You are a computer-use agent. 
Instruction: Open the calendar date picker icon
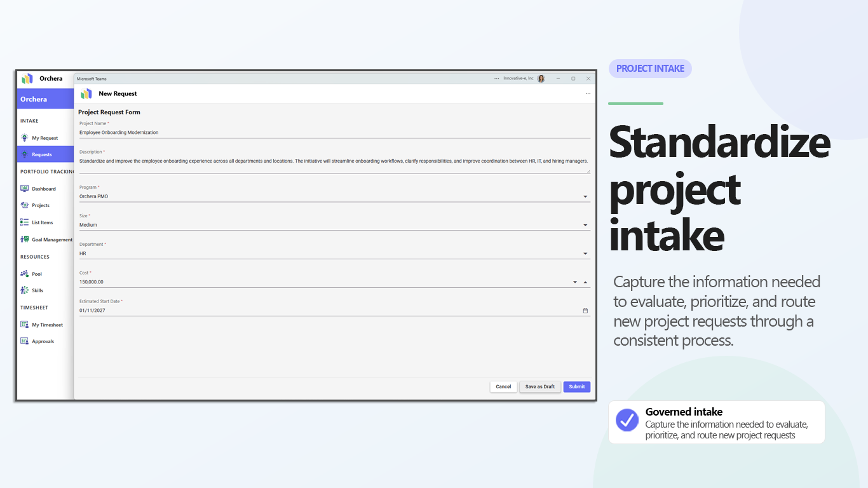[585, 311]
